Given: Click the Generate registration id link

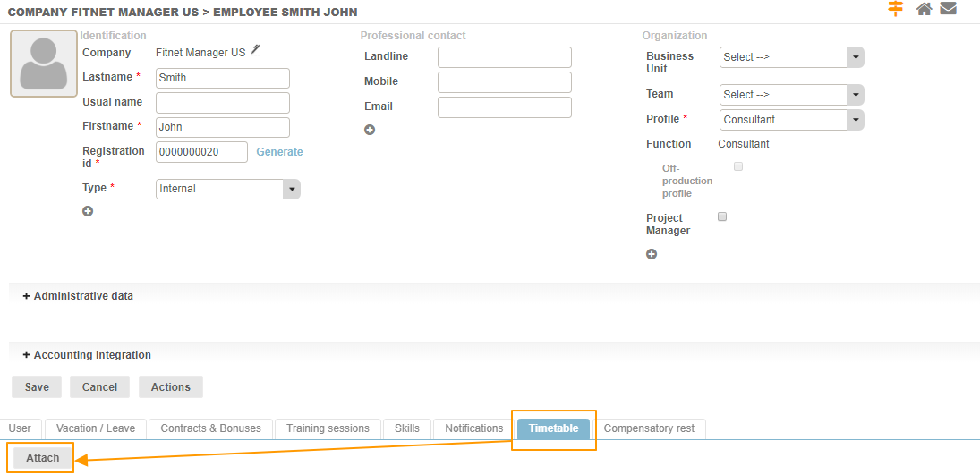Looking at the screenshot, I should click(279, 152).
